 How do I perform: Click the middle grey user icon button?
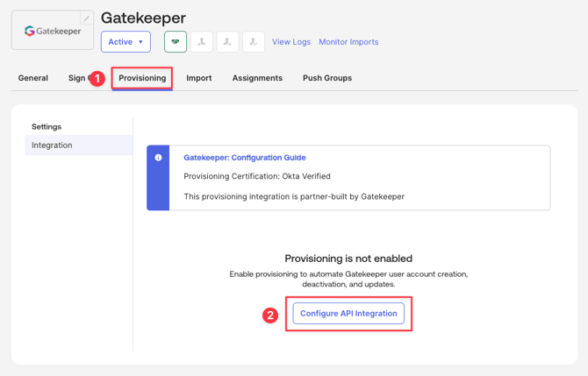point(227,41)
